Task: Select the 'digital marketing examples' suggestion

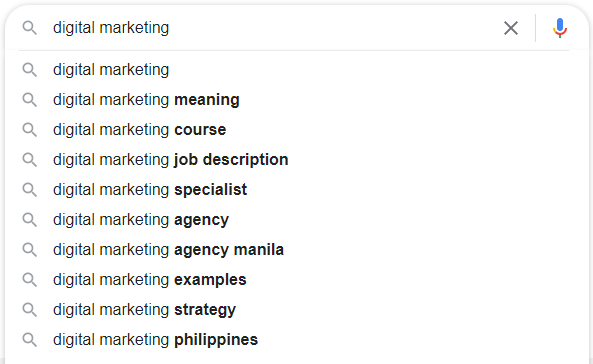Action: (x=294, y=280)
